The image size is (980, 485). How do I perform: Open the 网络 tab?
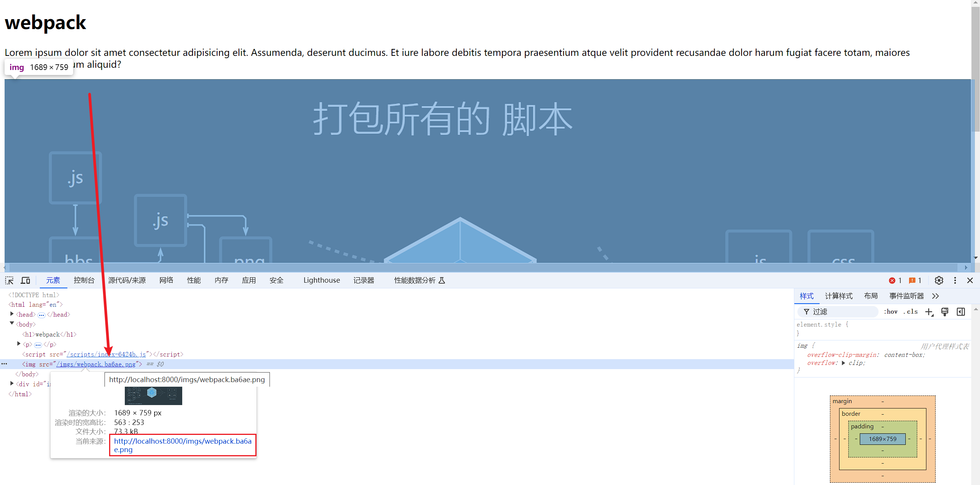[166, 280]
